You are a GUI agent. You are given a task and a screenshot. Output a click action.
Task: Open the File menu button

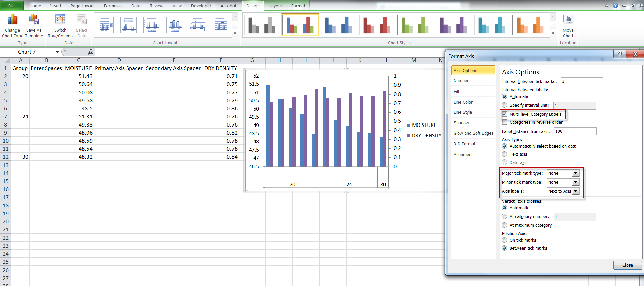coord(11,6)
